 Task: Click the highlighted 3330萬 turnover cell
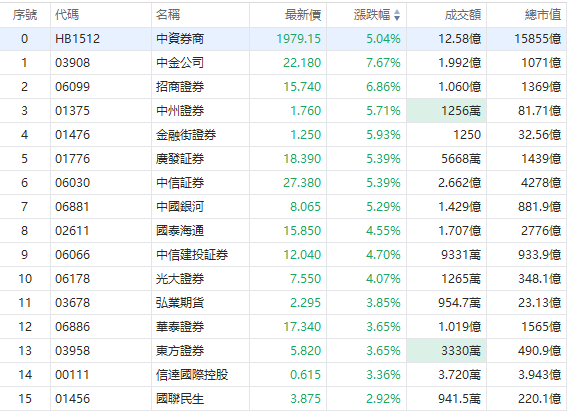[x=447, y=351]
